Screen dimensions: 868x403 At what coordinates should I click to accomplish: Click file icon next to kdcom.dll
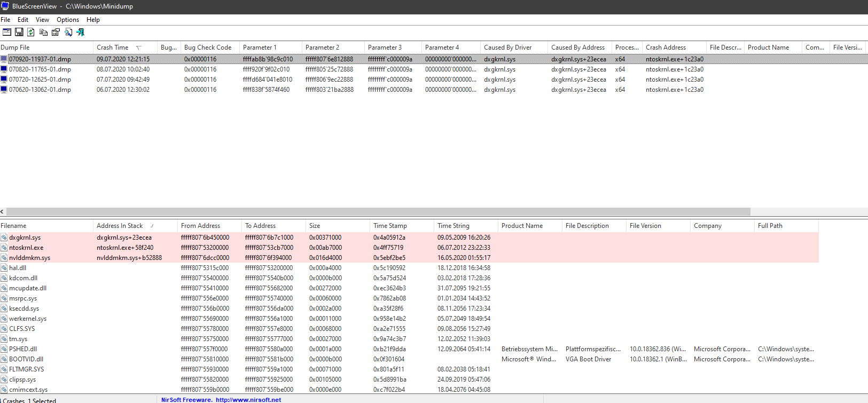(x=4, y=278)
